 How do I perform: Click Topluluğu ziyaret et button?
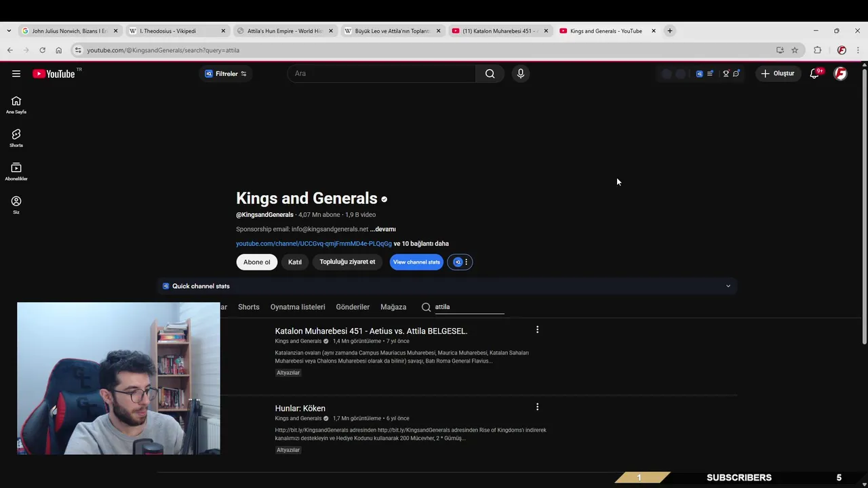coord(347,262)
